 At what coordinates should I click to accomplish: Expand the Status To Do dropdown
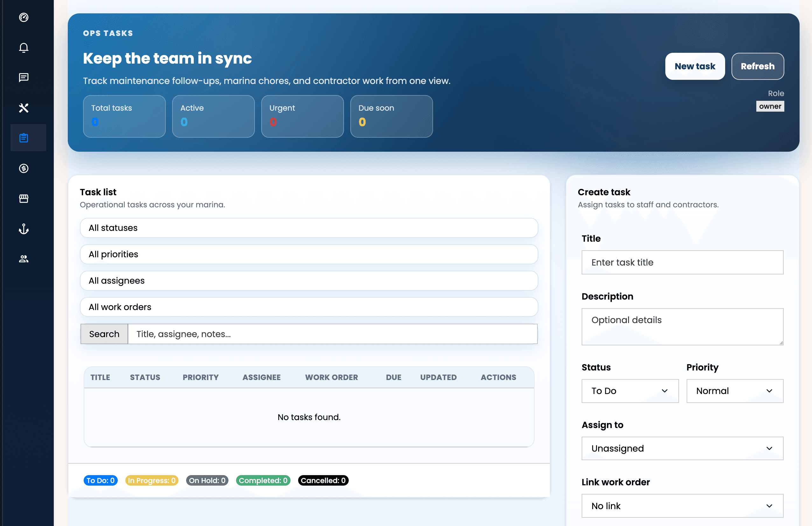coord(630,391)
